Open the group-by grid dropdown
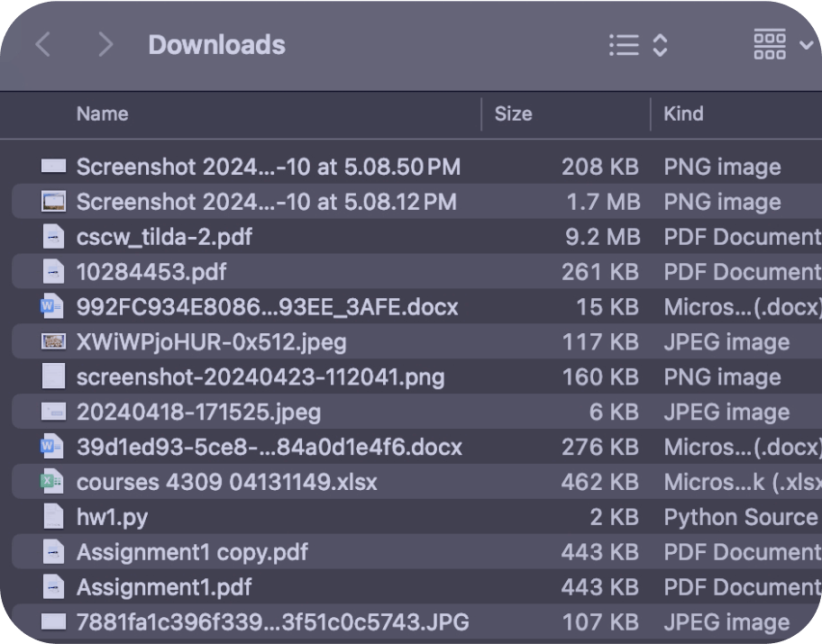Viewport: 822px width, 644px height. (x=770, y=45)
